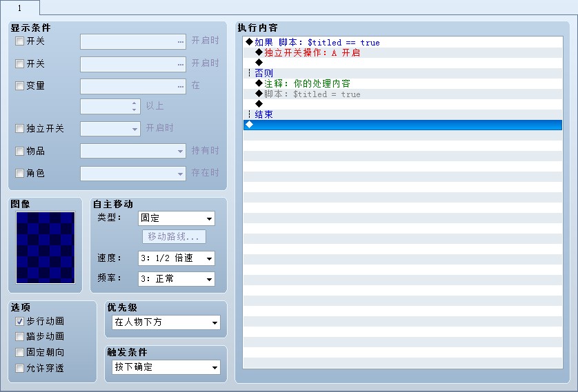Open the 频率 frequency dropdown

(176, 279)
